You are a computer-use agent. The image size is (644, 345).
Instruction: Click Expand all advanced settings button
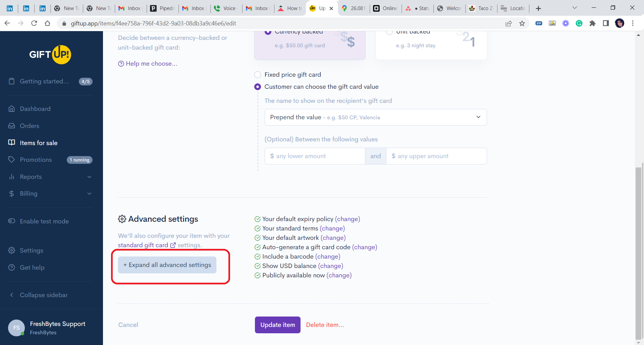(167, 265)
